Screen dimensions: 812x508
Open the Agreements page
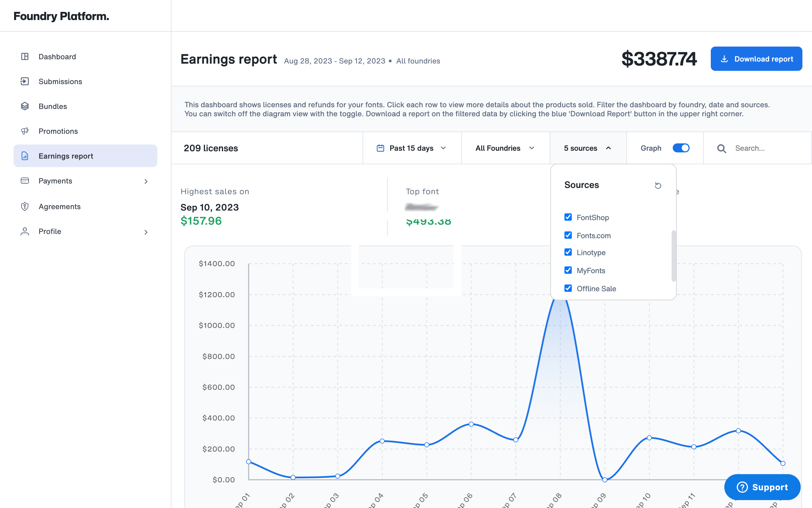point(85,206)
